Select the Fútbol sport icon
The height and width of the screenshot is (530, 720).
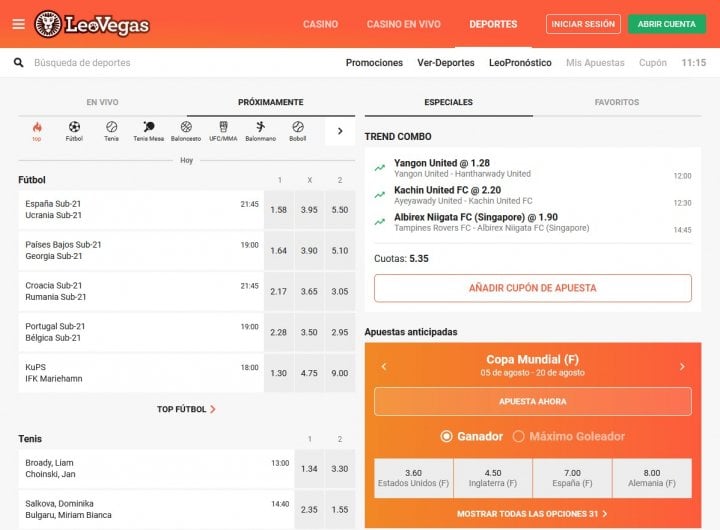(74, 131)
